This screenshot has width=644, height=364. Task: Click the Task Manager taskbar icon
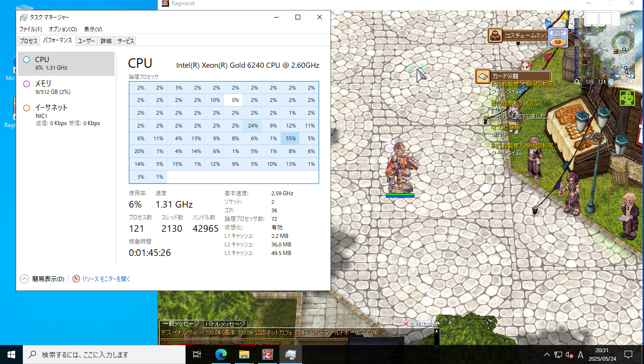pos(291,354)
